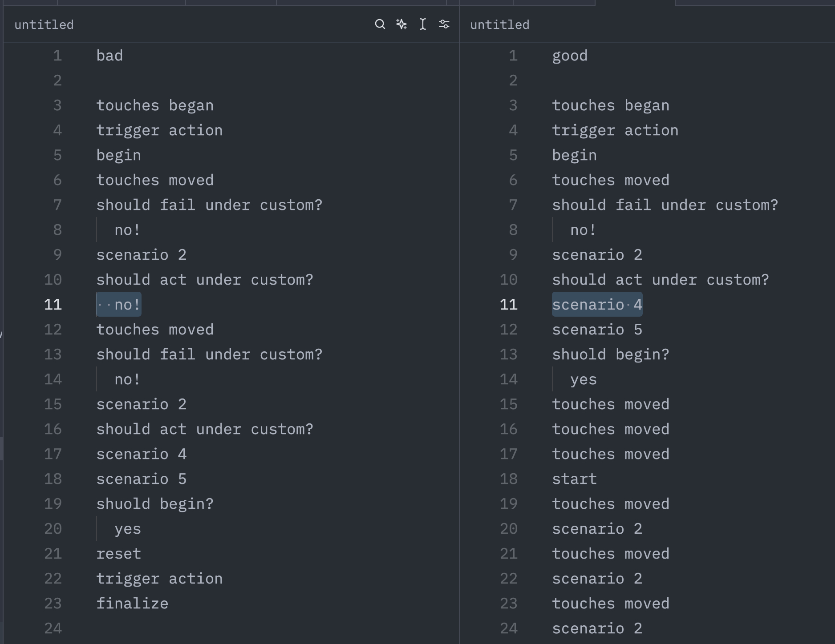Click the highlighted 'no!' on left line 11
This screenshot has height=644, width=835.
coord(127,305)
